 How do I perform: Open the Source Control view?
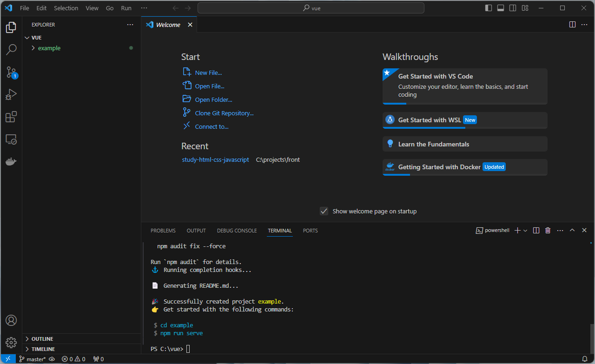coord(11,72)
